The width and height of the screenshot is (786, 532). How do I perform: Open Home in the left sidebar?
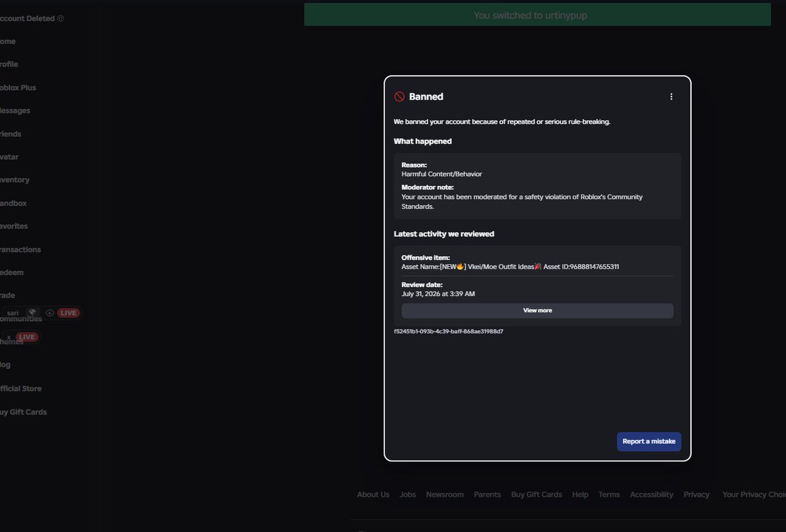tap(7, 41)
